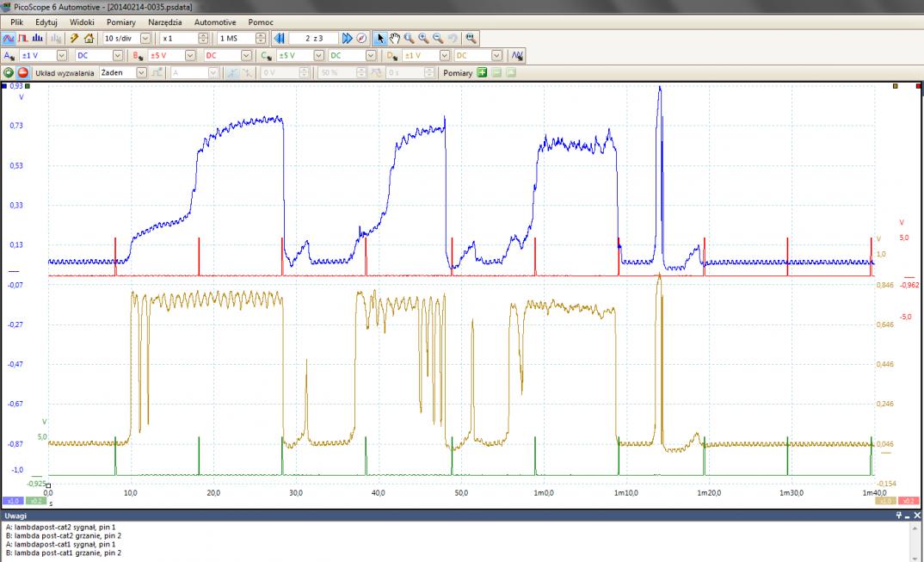Expand Channel A ±1 V range dropdown

click(x=59, y=56)
